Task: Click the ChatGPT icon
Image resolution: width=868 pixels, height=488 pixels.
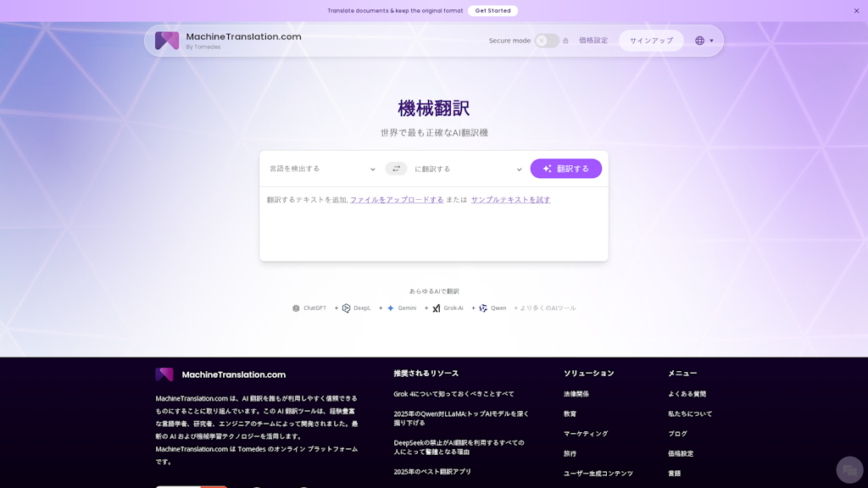Action: (x=296, y=308)
